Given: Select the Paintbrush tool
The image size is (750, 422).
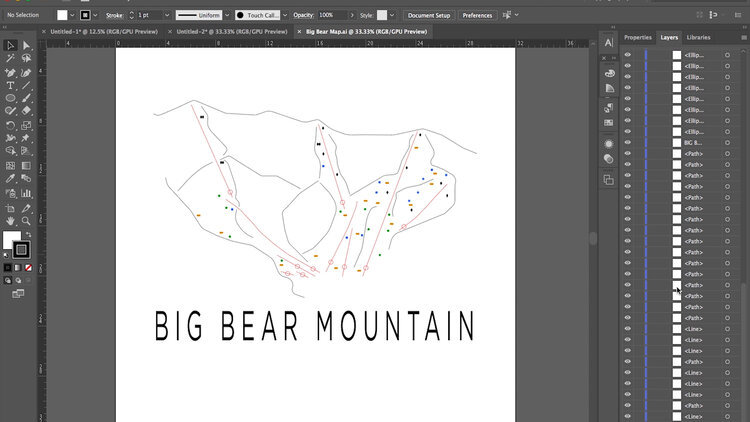Looking at the screenshot, I should [x=26, y=98].
